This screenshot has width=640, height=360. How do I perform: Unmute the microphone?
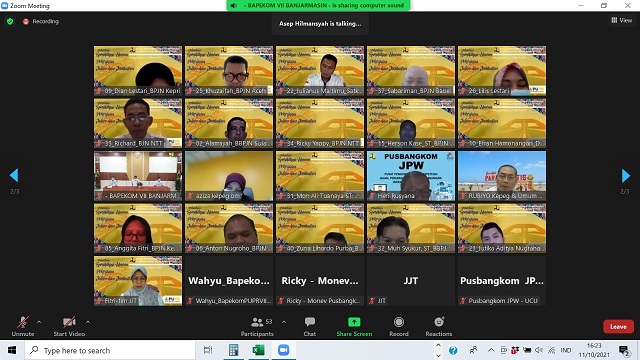click(x=23, y=327)
